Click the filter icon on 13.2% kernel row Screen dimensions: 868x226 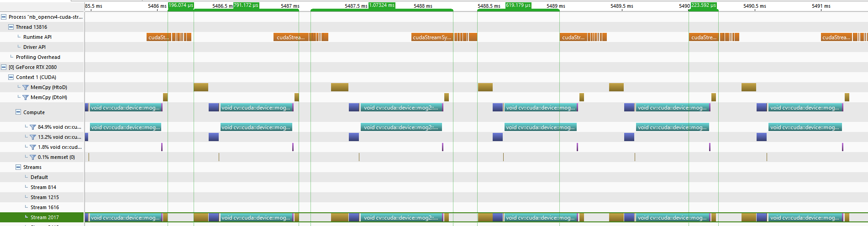(x=33, y=137)
